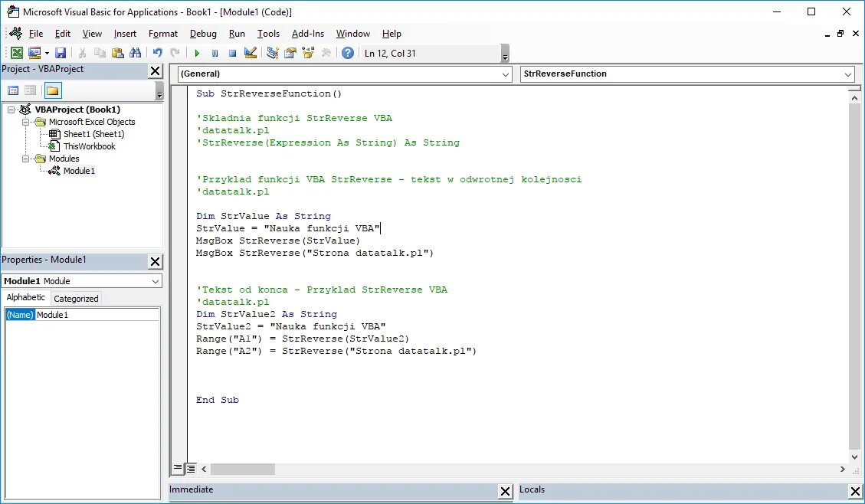Open the toolbar options overflow arrow
Image resolution: width=865 pixels, height=504 pixels.
click(x=506, y=54)
